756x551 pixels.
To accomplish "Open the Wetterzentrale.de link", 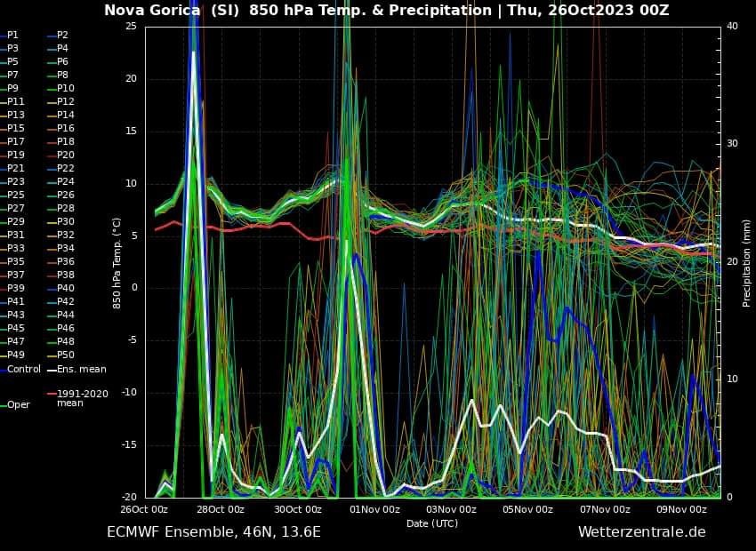I will click(x=641, y=531).
